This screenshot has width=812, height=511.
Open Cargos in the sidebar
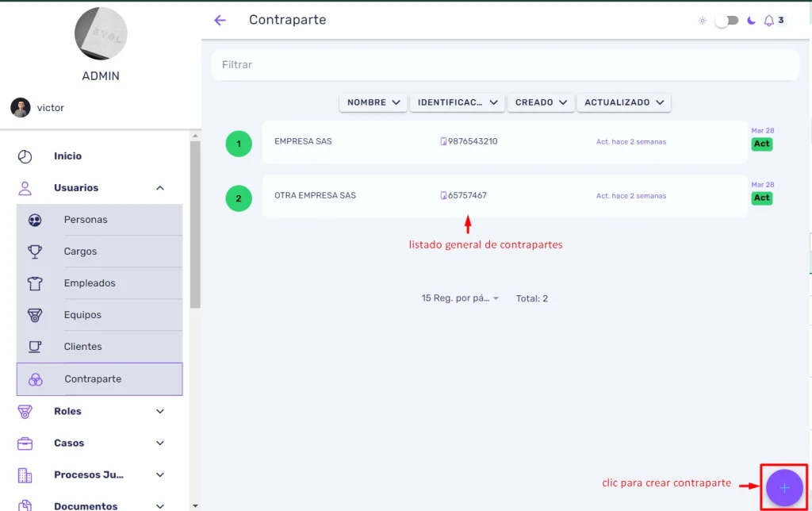99,252
